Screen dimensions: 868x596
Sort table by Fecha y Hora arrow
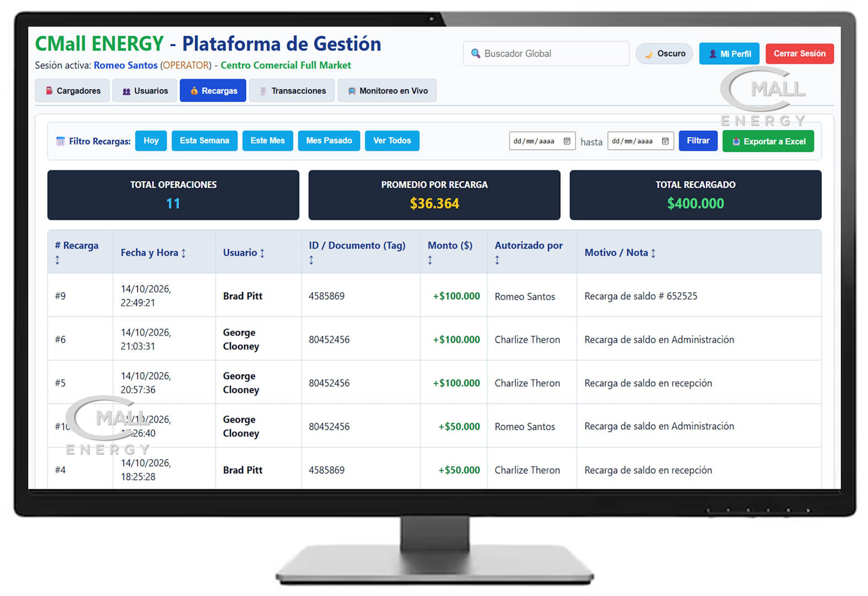click(184, 253)
